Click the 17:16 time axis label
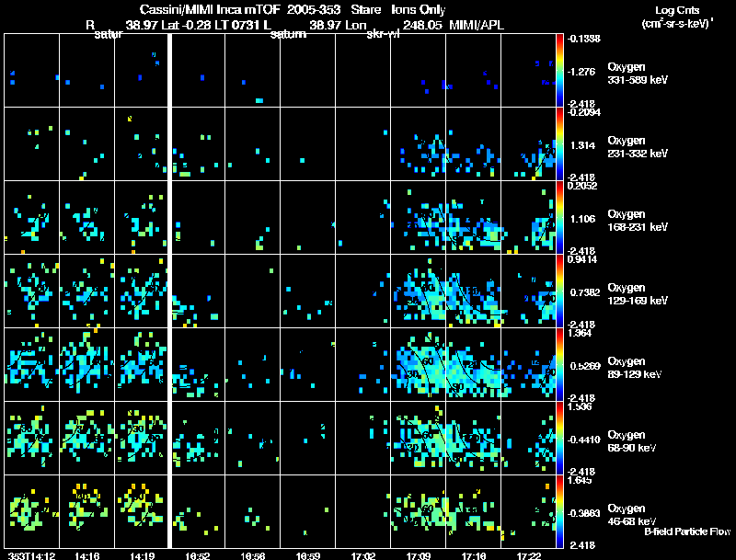 474,555
